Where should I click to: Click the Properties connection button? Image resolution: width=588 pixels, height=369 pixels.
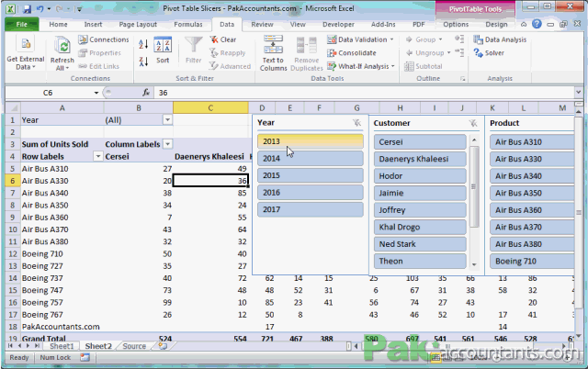click(x=99, y=53)
